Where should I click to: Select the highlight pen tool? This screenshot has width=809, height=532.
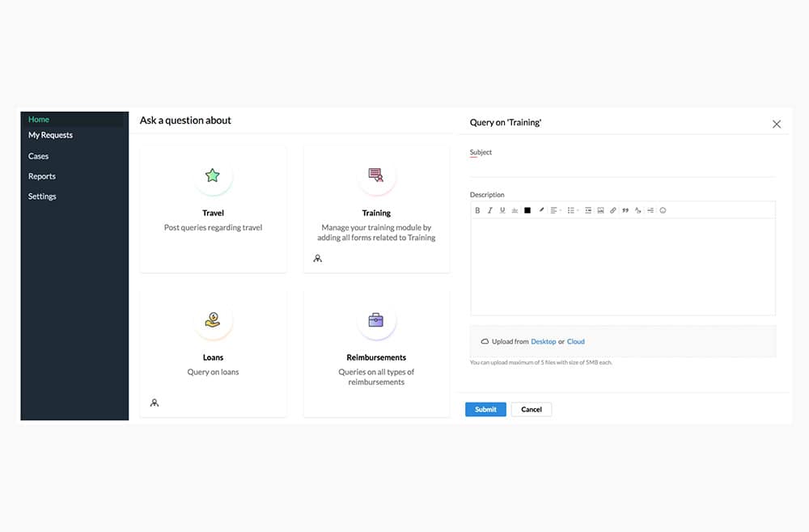(x=541, y=210)
